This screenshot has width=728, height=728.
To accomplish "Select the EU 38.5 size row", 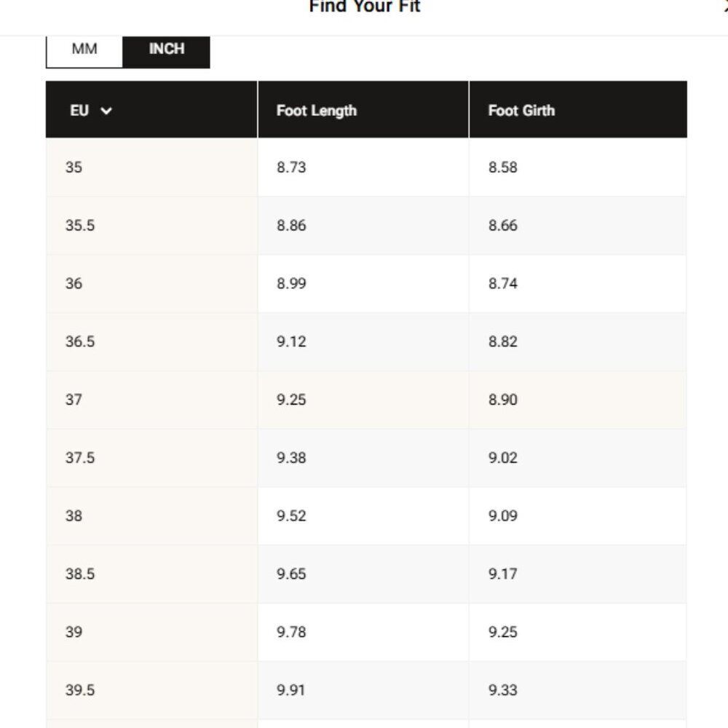I will 366,574.
